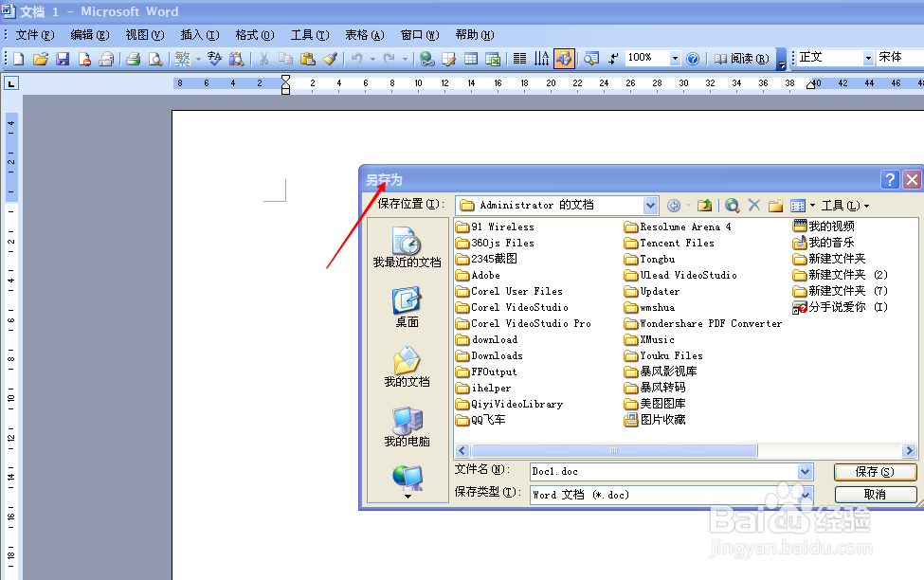Viewport: 924px width, 580px height.
Task: Click the Columns layout icon
Action: click(x=519, y=59)
